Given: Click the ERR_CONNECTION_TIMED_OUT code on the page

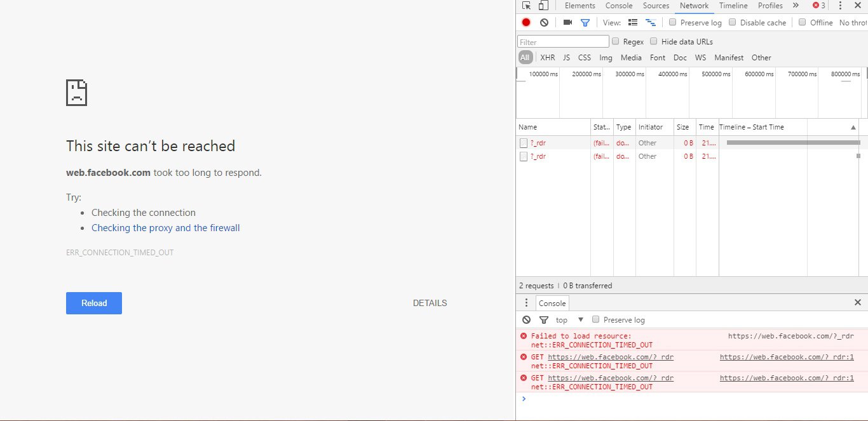Looking at the screenshot, I should click(x=120, y=253).
